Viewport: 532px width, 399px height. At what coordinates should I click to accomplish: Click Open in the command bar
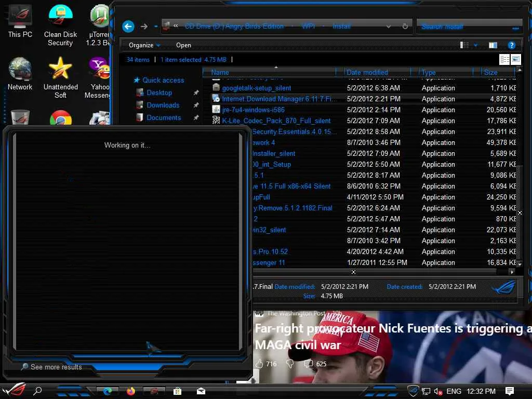[183, 45]
